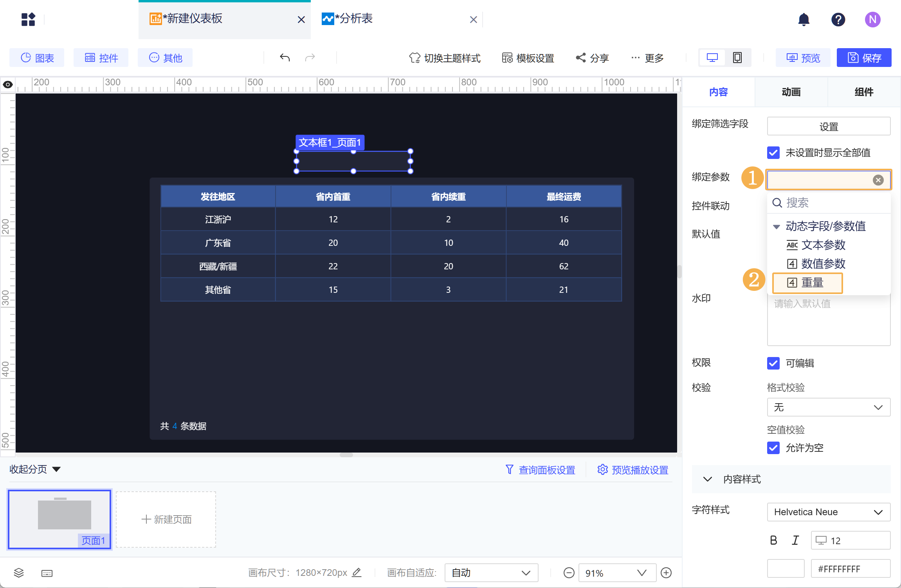Toggle the 允许为空 checkbox
901x588 pixels.
click(773, 447)
